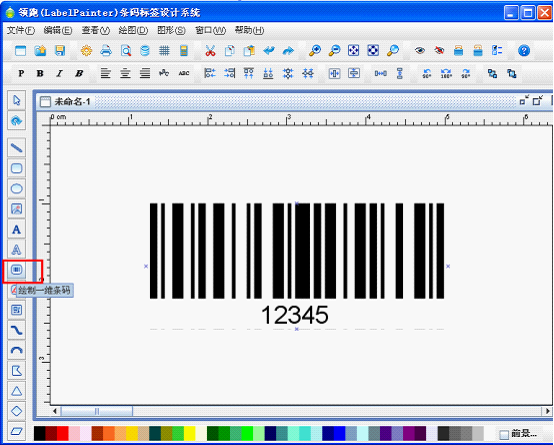Click the 未命名-1 document title

coord(72,102)
